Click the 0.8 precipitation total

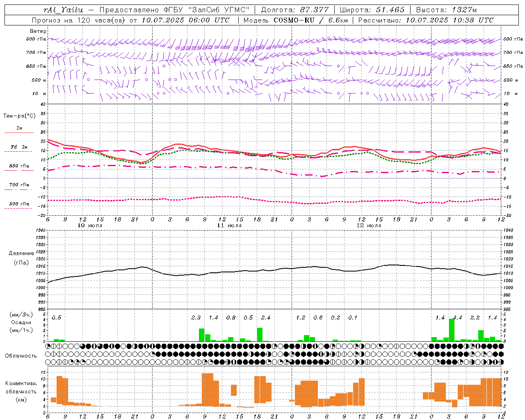[231, 317]
